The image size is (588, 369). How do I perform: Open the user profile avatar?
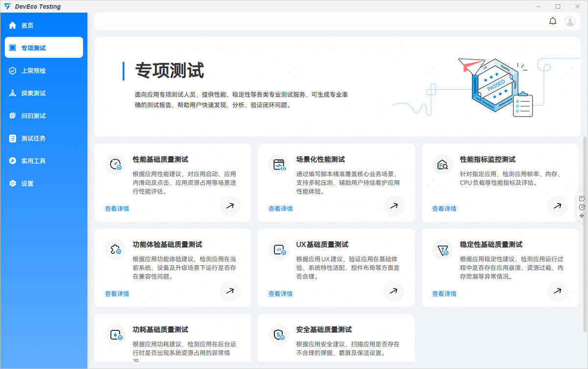570,21
